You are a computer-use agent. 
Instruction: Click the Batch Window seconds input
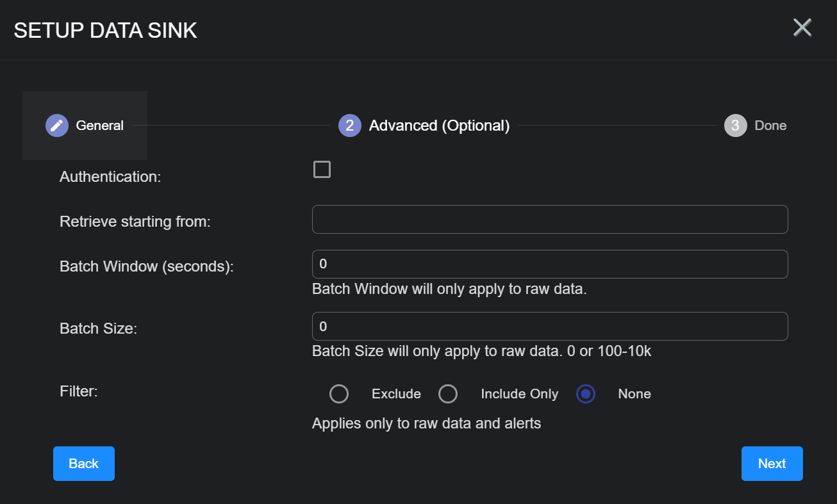(x=549, y=264)
